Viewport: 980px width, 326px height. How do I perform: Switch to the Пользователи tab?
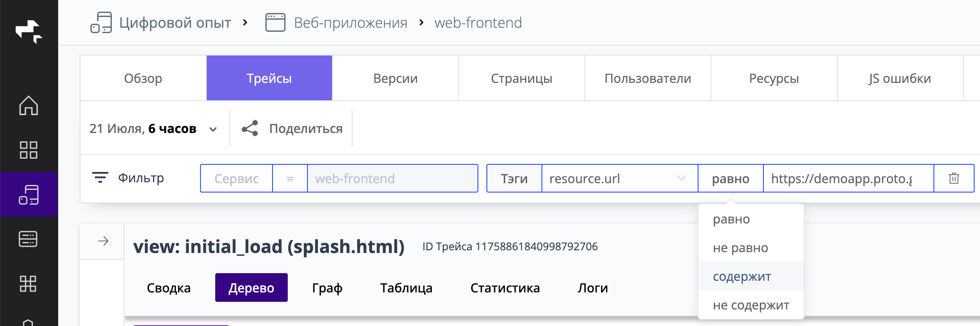[648, 78]
